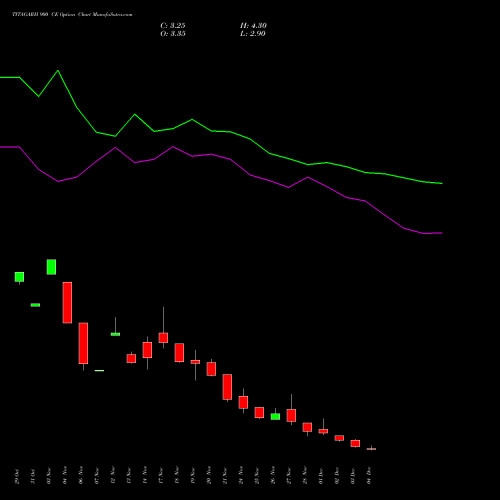Screen dimensions: 500x500
Task: Select the '06 Nov' date label
Action: pos(81,475)
